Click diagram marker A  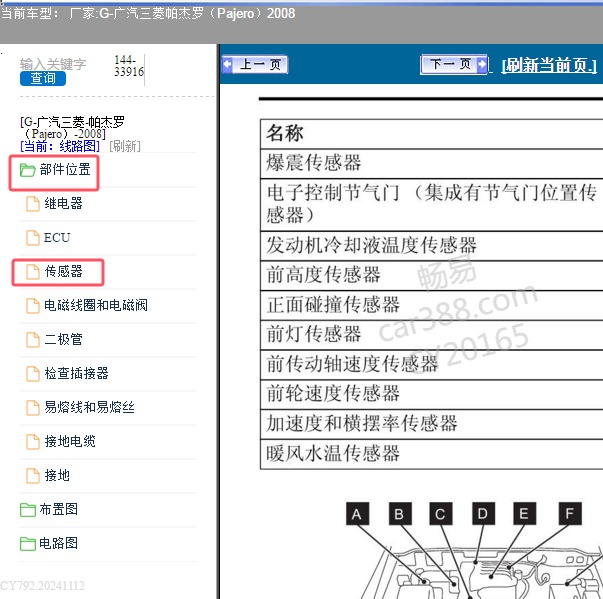coord(357,514)
